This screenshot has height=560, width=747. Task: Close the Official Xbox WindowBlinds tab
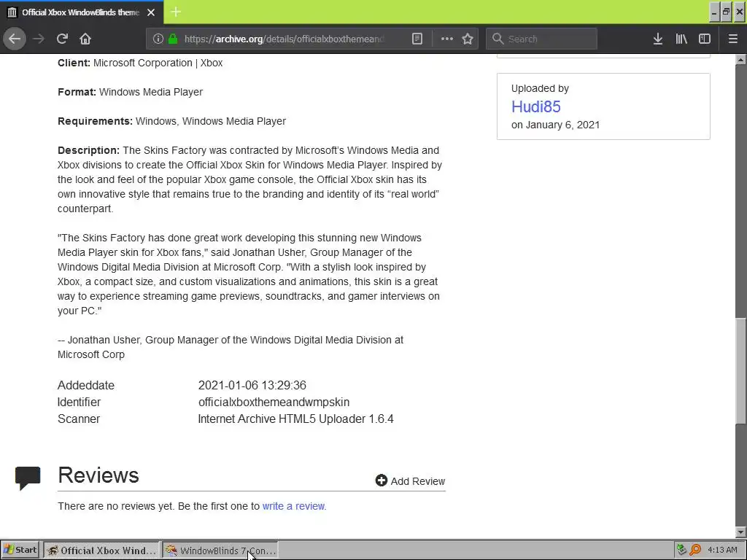tap(151, 12)
